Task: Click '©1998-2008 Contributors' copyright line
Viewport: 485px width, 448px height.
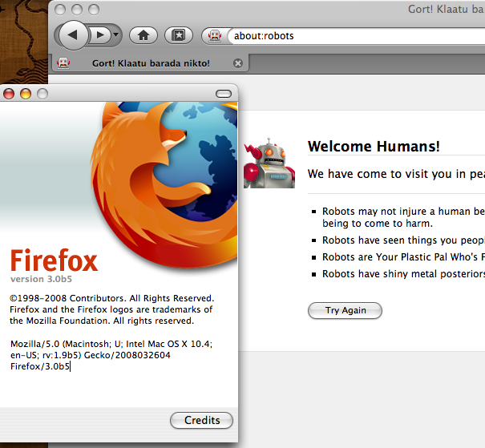Action: (111, 298)
